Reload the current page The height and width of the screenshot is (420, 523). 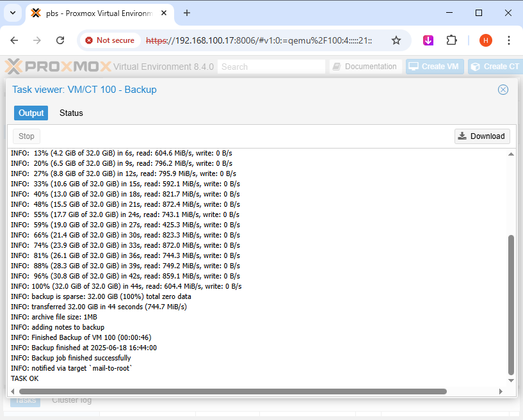60,40
